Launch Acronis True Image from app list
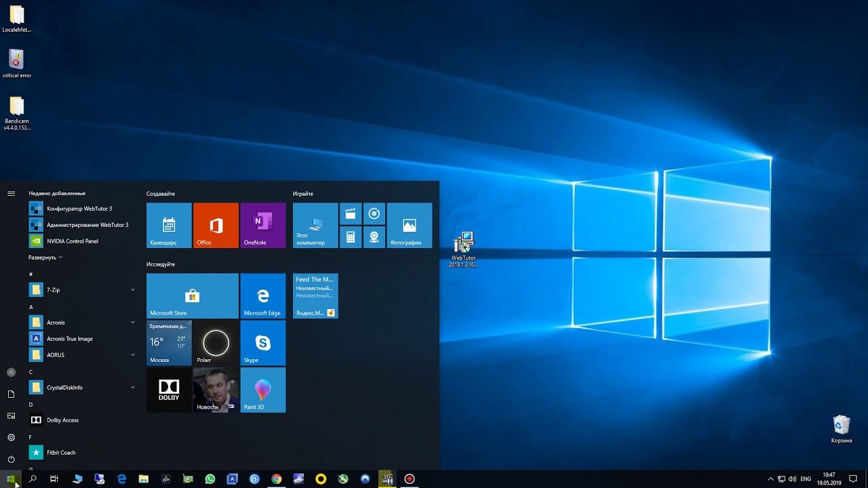 pos(83,339)
